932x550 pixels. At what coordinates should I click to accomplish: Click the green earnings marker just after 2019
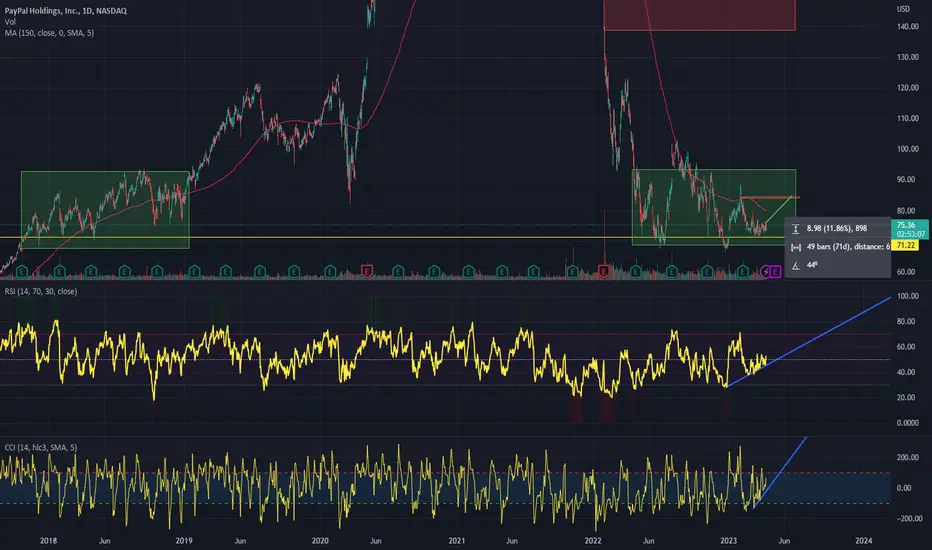point(194,271)
